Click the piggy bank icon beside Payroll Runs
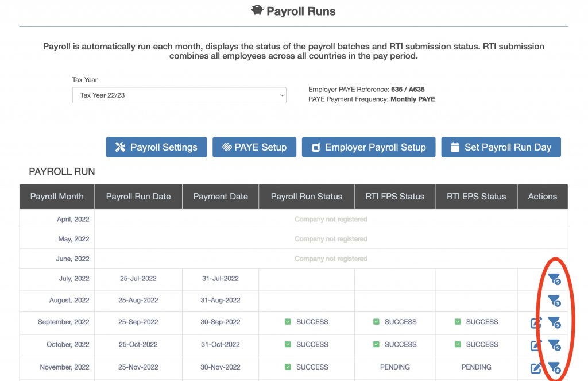The width and height of the screenshot is (588, 381). (257, 11)
